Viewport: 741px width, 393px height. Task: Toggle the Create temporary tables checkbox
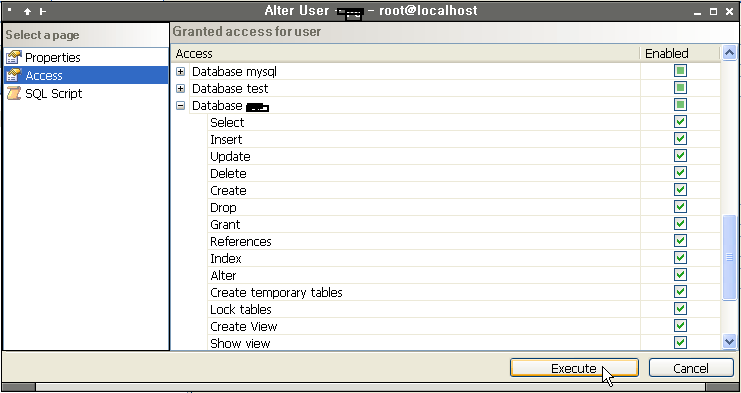click(680, 292)
